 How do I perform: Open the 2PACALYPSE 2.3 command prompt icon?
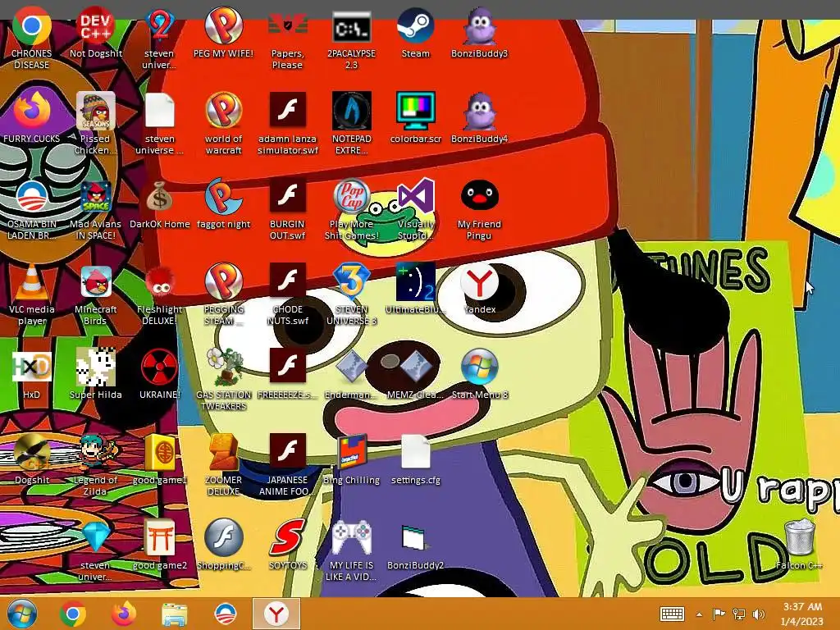[351, 27]
